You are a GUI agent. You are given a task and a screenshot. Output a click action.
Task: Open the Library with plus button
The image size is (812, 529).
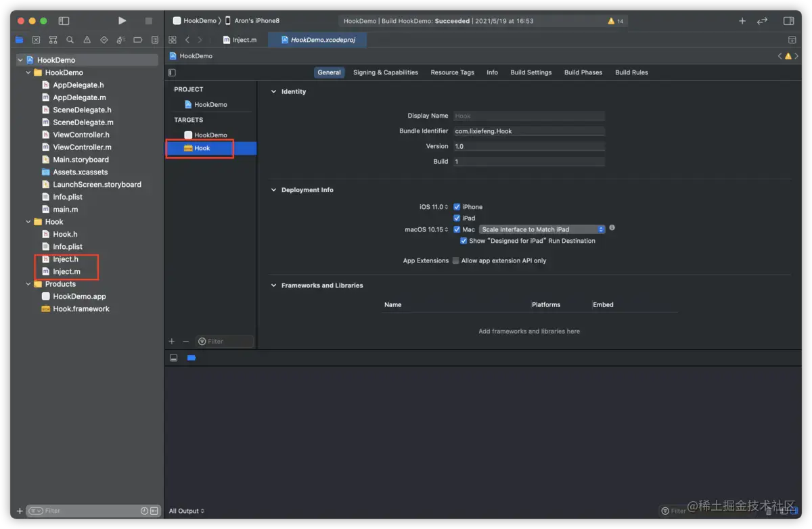(742, 21)
